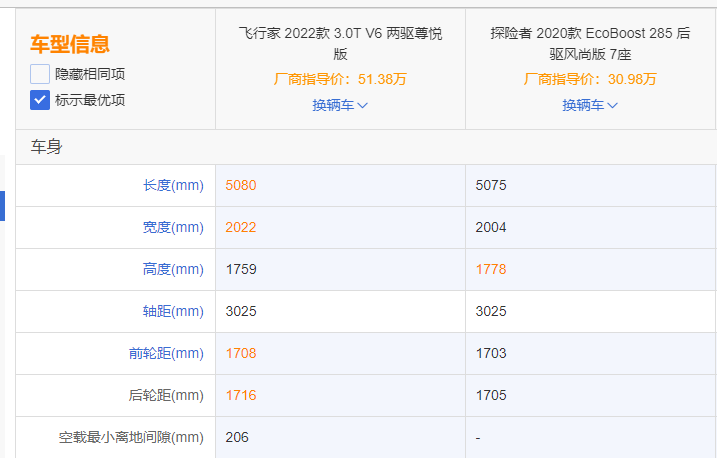The height and width of the screenshot is (458, 717).
Task: Select the ground clearance value 206
Action: [237, 437]
